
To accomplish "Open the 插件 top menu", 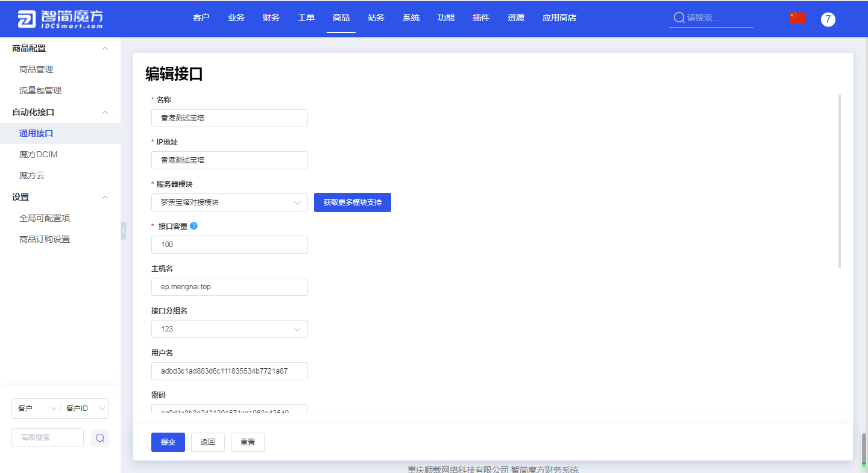I will 481,17.
